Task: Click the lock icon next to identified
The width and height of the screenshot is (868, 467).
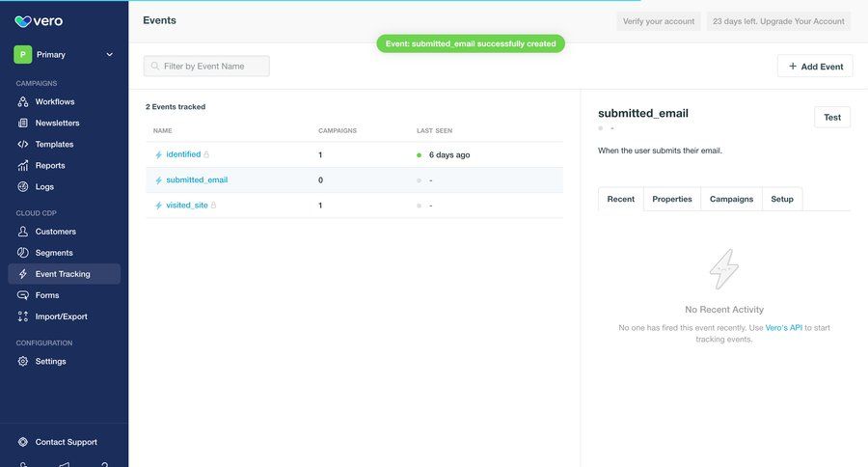Action: 206,154
